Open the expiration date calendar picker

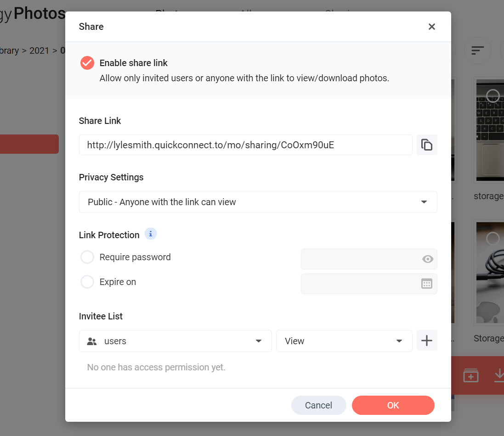(426, 284)
